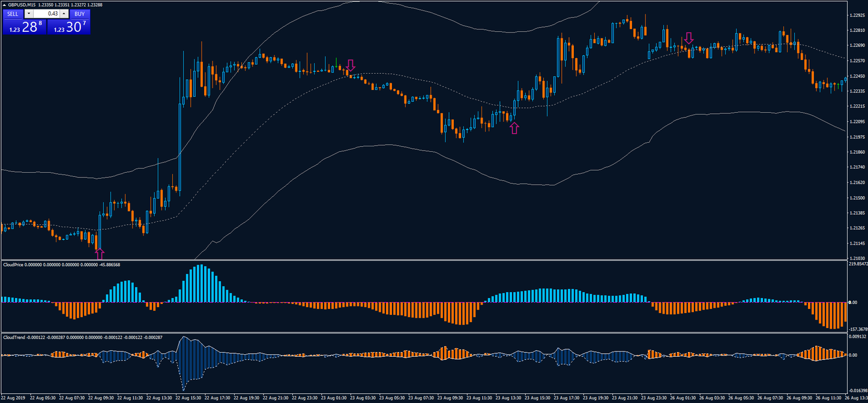This screenshot has height=403, width=868.
Task: Click the 23 Aug 11:30 time label
Action: pos(480,398)
